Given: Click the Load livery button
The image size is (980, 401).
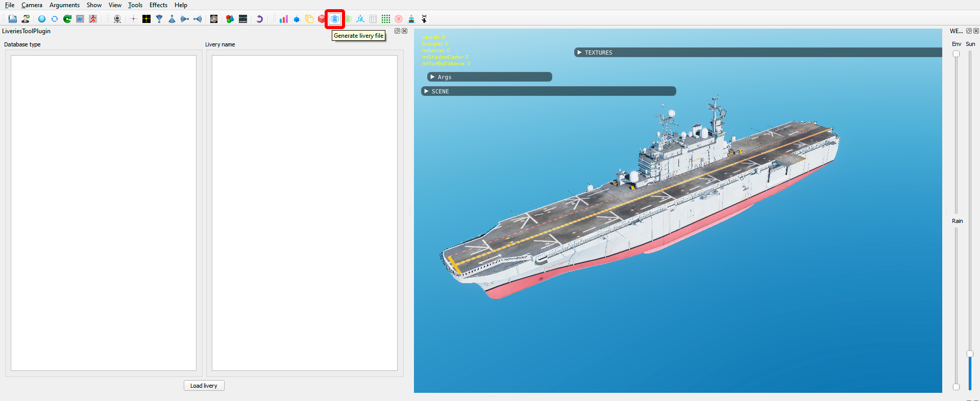Looking at the screenshot, I should point(204,386).
